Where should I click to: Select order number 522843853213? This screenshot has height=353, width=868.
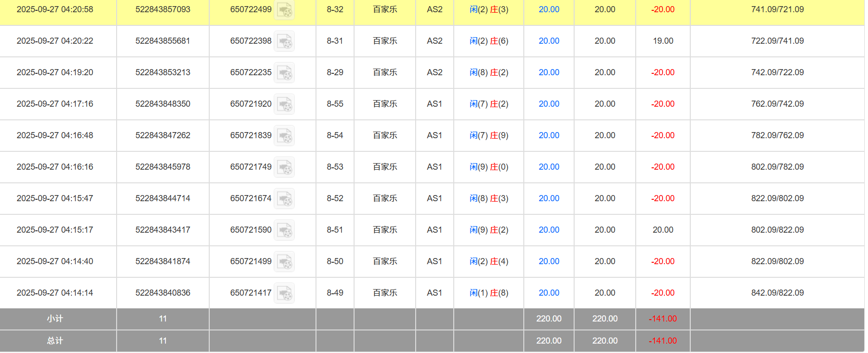(163, 72)
